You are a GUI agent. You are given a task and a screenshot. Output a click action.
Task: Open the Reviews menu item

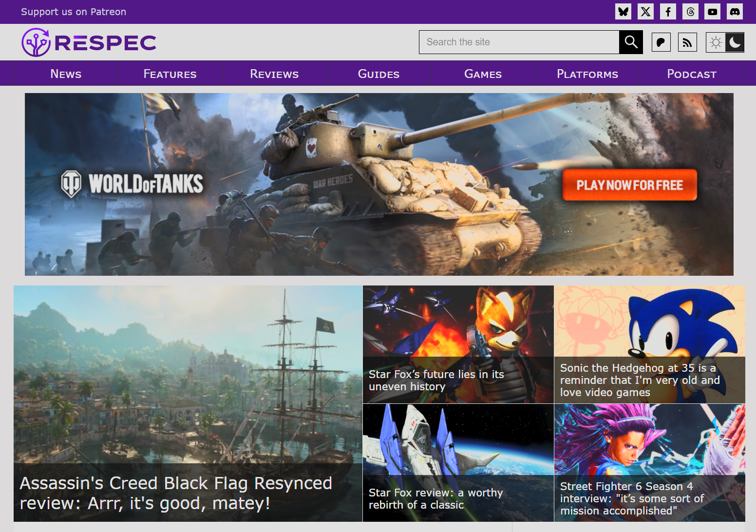coord(274,74)
